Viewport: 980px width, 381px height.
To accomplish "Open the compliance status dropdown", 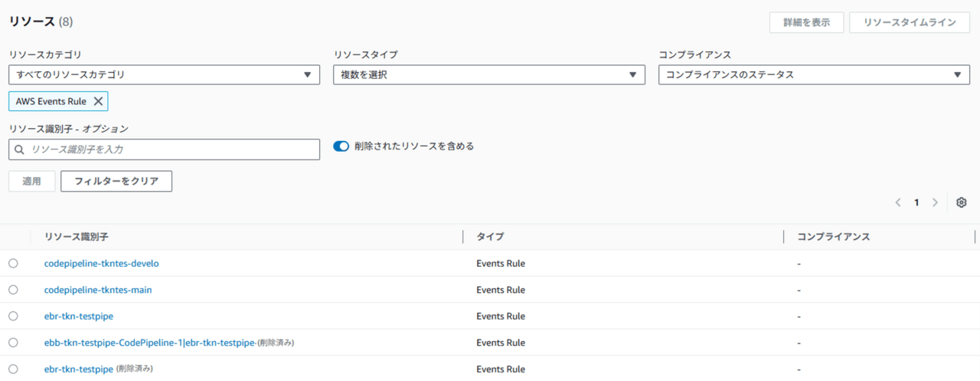I will (x=814, y=74).
